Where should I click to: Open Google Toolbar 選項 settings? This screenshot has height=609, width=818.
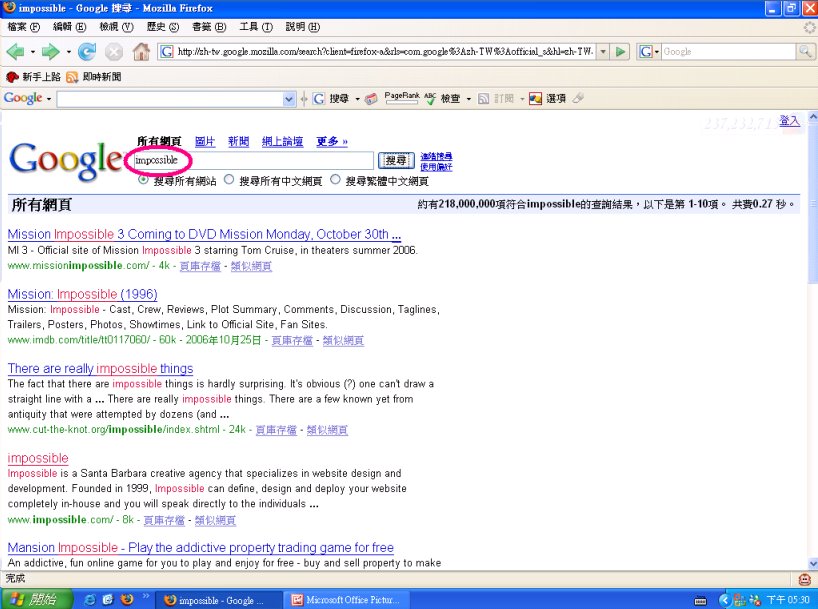(x=547, y=99)
